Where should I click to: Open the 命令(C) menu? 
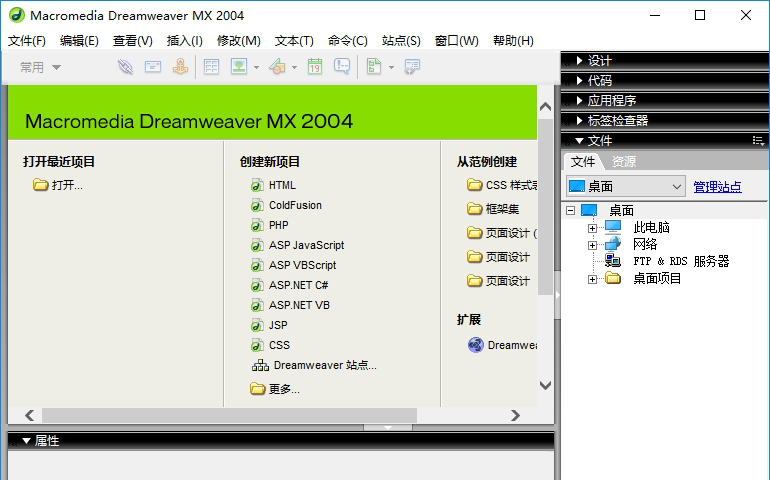pyautogui.click(x=348, y=41)
